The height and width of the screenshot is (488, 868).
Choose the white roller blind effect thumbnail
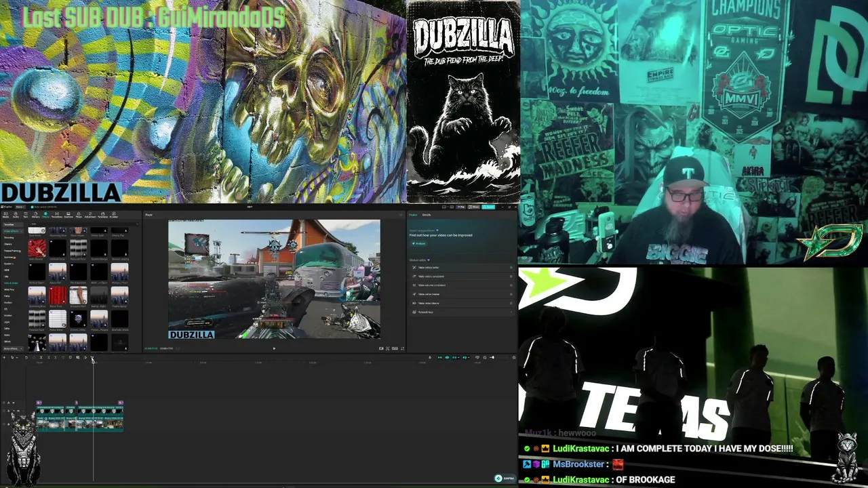58,319
